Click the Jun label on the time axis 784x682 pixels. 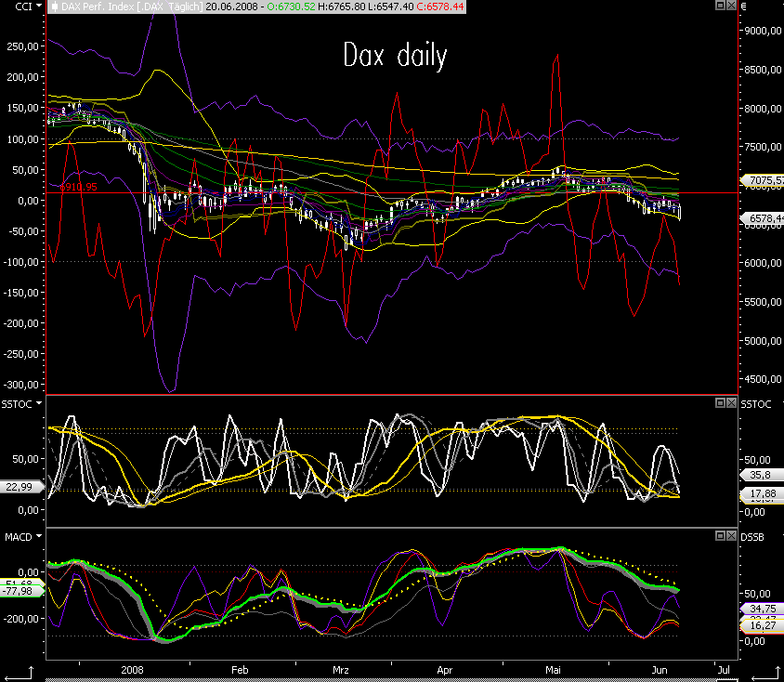coord(659,670)
